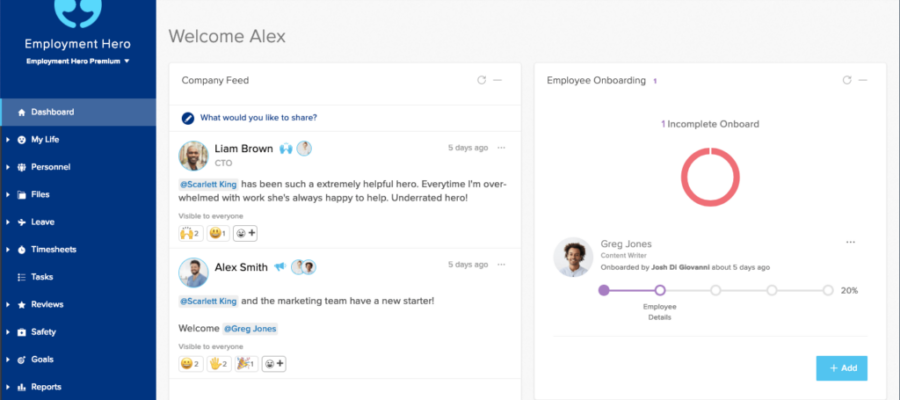Click the recipient avatar beside Liam Brown
Image resolution: width=900 pixels, height=400 pixels.
tap(304, 149)
